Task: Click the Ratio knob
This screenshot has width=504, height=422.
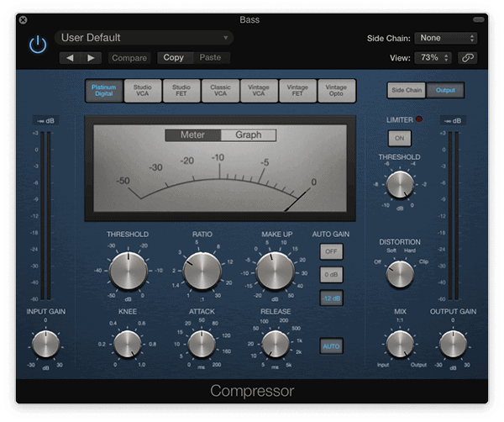Action: coord(201,271)
